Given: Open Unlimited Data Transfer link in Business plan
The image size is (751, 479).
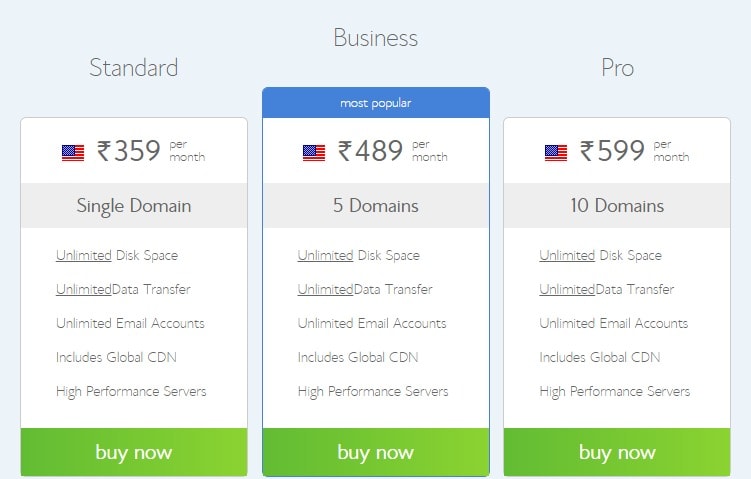Looking at the screenshot, I should coord(325,289).
